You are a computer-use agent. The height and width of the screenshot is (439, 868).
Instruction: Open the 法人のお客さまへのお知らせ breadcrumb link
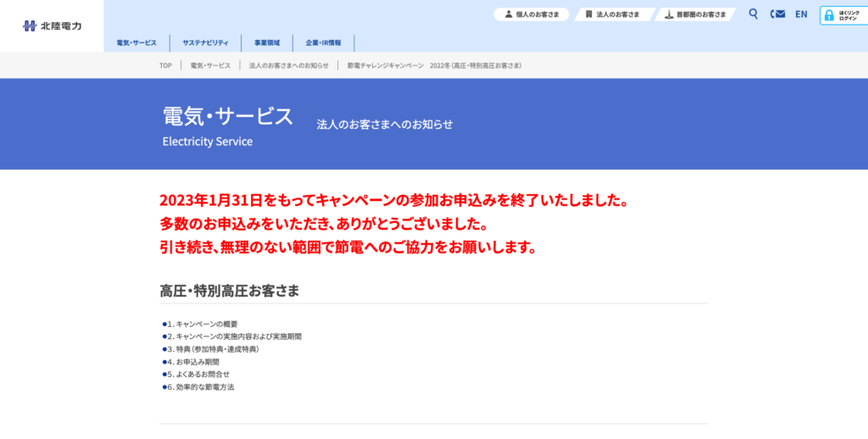click(x=288, y=65)
